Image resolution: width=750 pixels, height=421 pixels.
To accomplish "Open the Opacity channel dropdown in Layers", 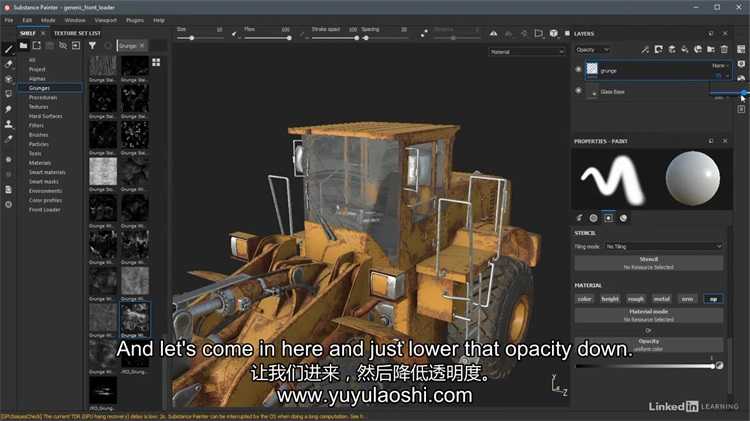I will pos(592,50).
